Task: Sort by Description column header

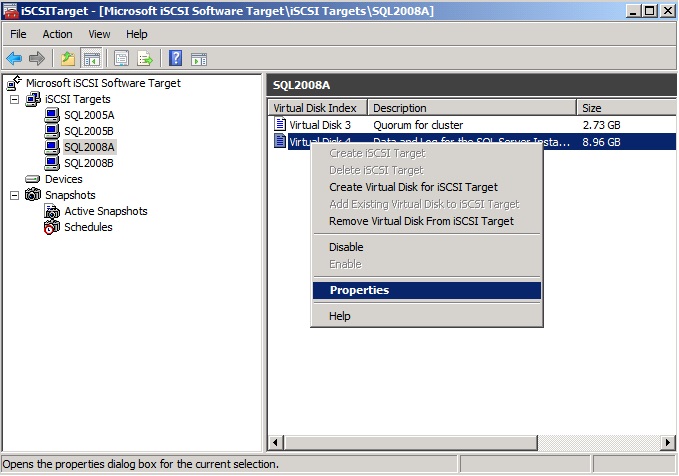Action: [472, 108]
